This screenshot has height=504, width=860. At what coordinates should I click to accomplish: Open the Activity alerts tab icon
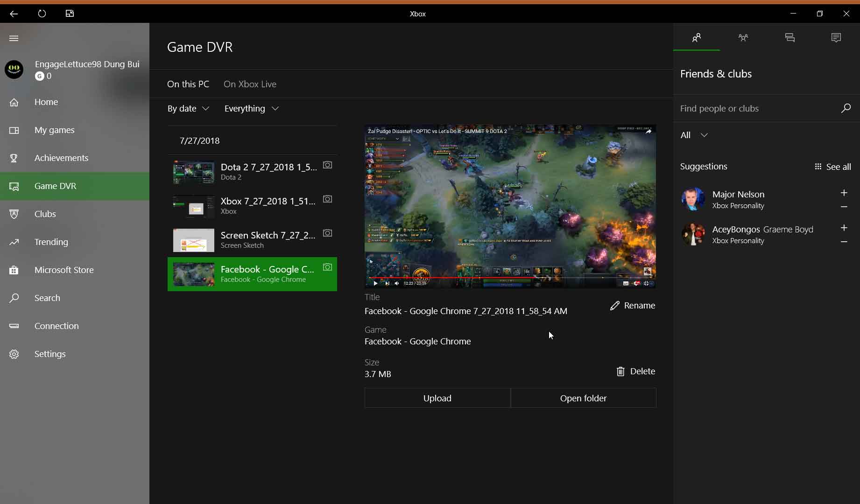click(836, 38)
